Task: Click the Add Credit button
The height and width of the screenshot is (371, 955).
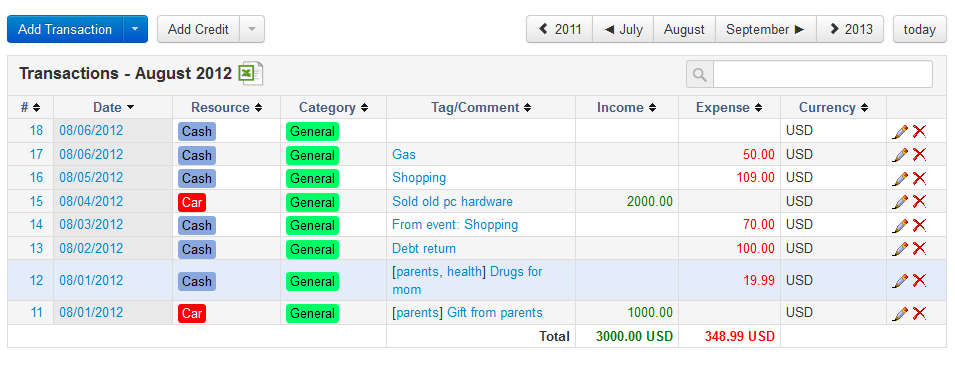Action: [x=199, y=29]
